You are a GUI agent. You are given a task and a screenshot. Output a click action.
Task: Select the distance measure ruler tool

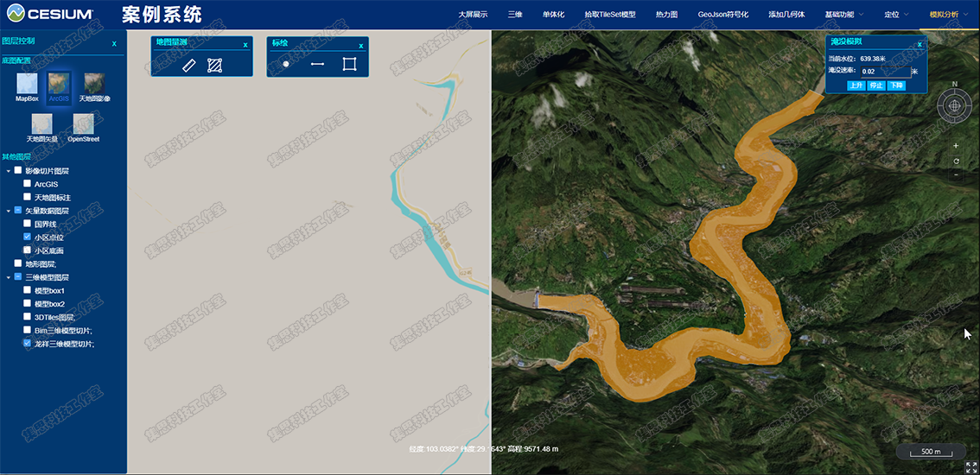189,65
